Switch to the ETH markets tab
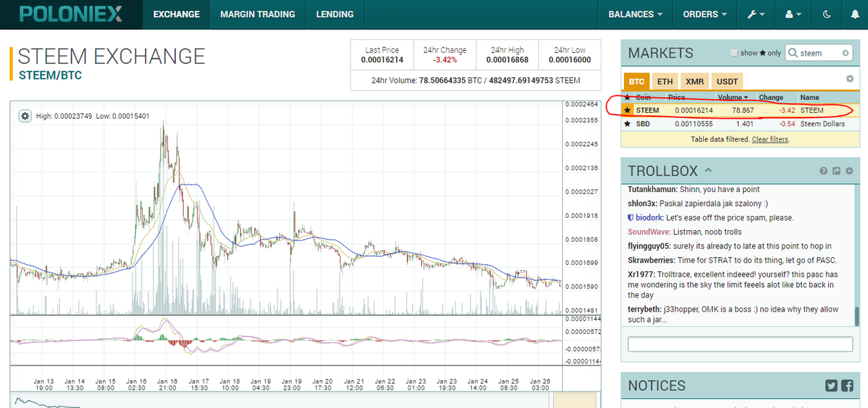 pyautogui.click(x=665, y=81)
